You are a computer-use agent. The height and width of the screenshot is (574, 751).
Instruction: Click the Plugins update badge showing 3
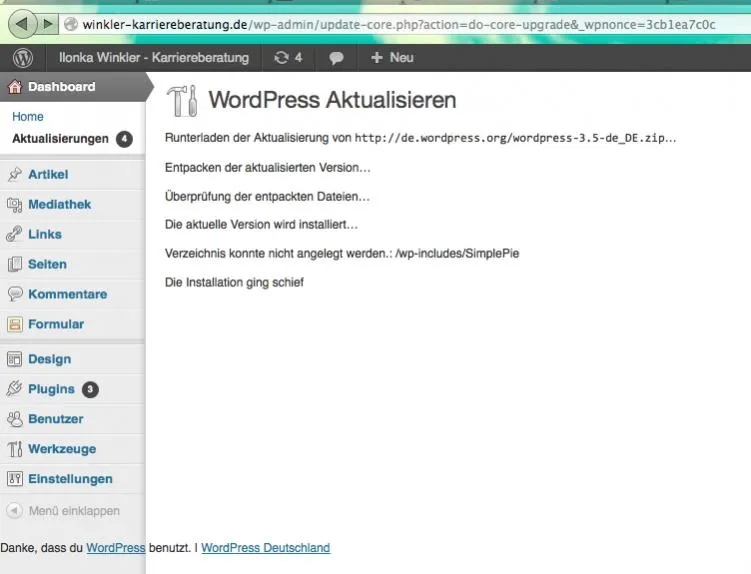click(90, 390)
